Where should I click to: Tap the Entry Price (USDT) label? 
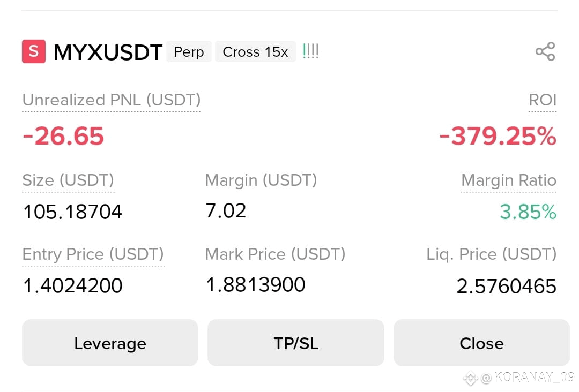pyautogui.click(x=93, y=254)
